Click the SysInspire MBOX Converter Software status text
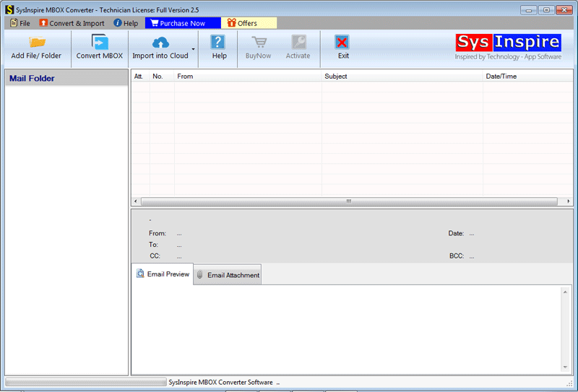578x392 pixels. pyautogui.click(x=221, y=383)
